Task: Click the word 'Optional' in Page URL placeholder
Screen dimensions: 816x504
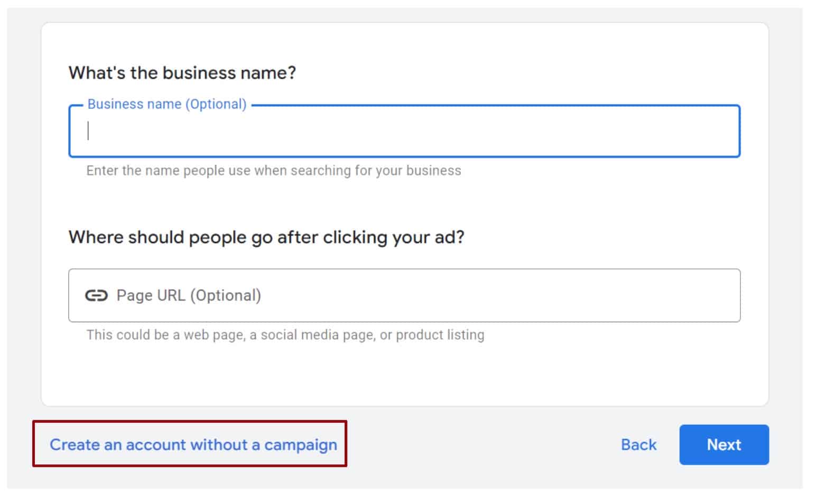Action: [227, 295]
